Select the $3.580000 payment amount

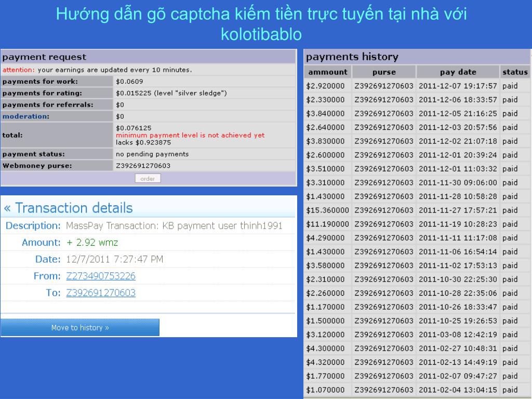click(x=325, y=265)
